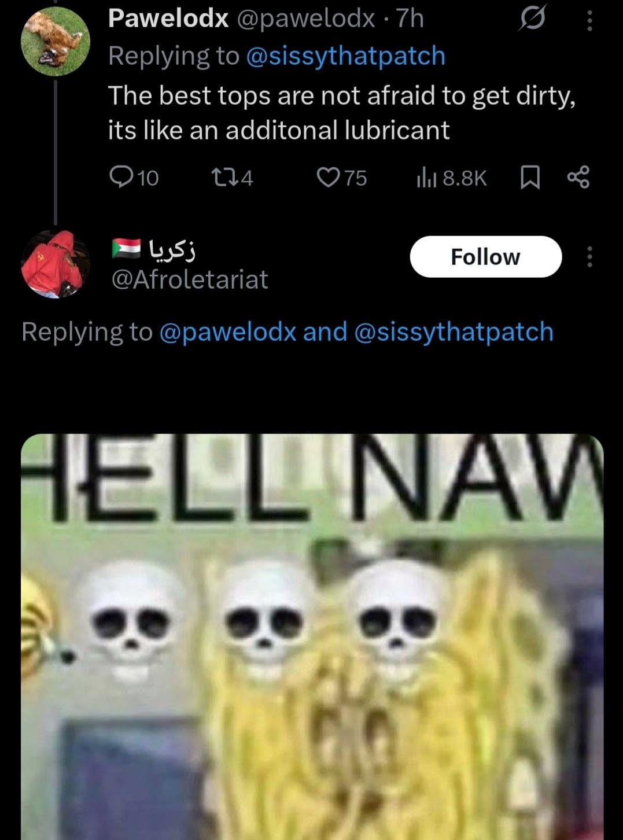Open @pawelodx mention in reply line
623x840 pixels.
(227, 332)
